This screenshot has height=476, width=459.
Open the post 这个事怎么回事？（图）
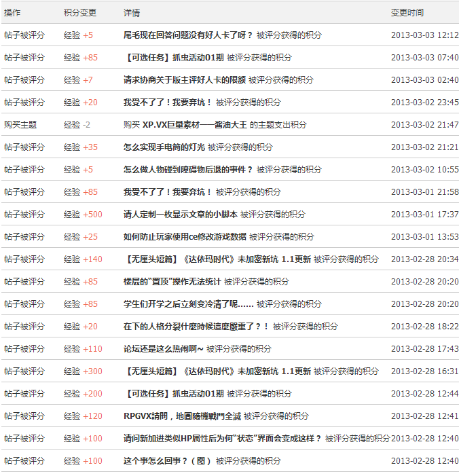tap(167, 461)
